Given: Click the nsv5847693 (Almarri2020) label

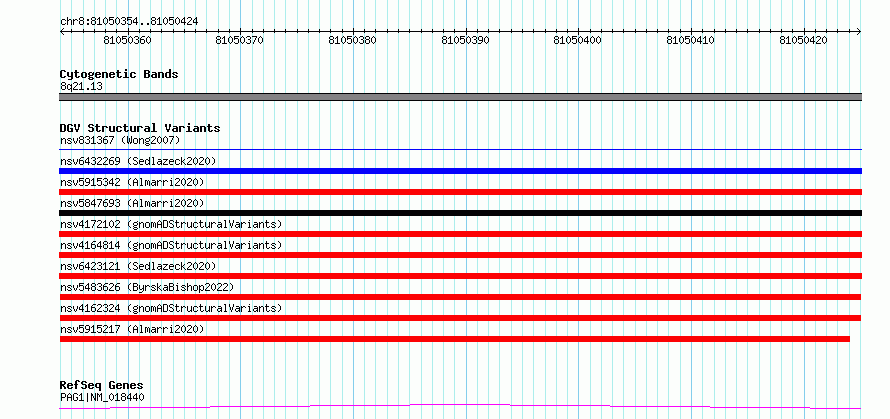Looking at the screenshot, I should point(132,203).
